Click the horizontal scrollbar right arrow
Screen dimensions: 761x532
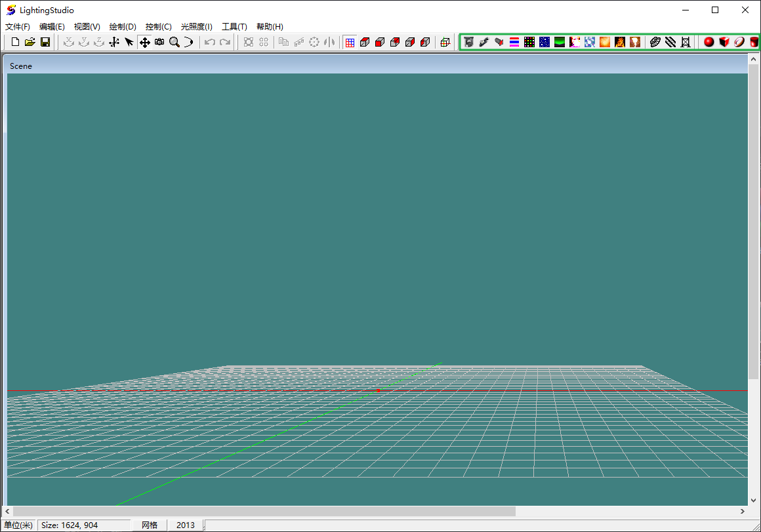[743, 511]
